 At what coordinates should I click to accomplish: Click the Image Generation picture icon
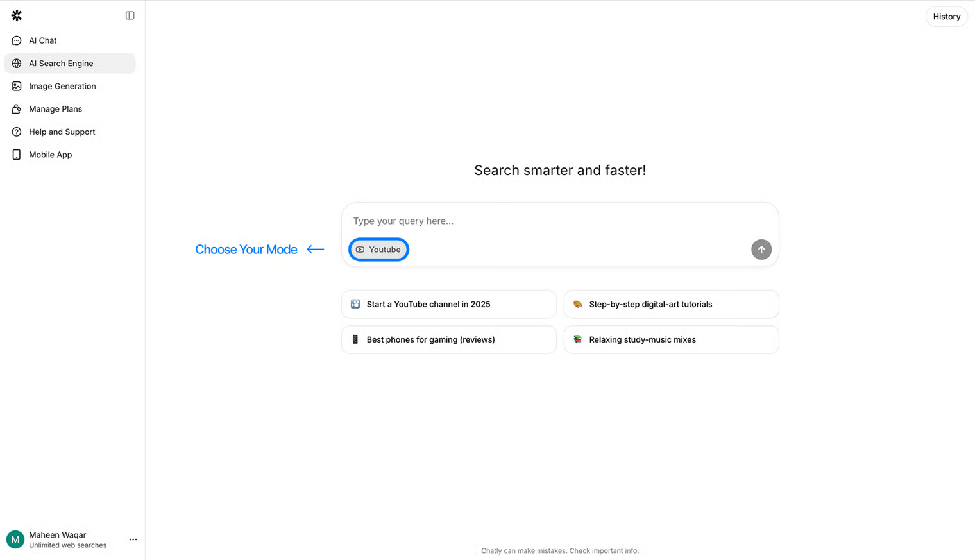click(x=17, y=86)
